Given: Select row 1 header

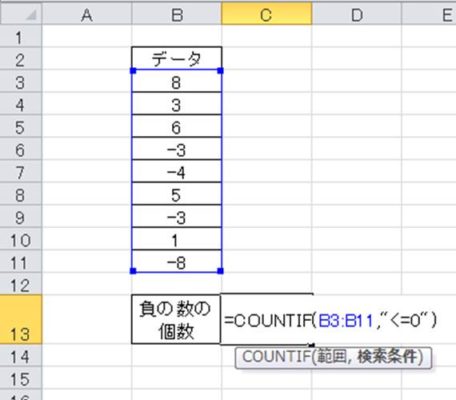Looking at the screenshot, I should click(21, 37).
